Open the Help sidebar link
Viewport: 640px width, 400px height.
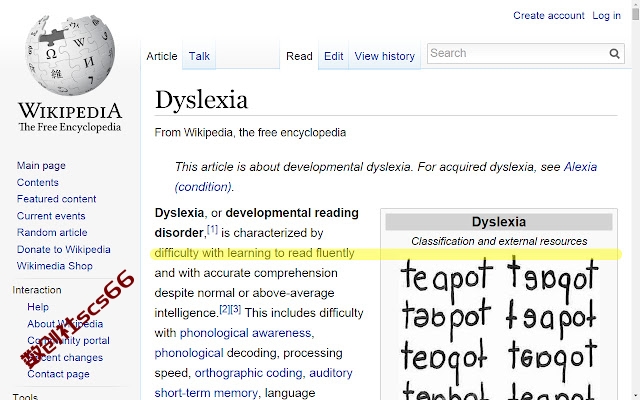pos(38,307)
